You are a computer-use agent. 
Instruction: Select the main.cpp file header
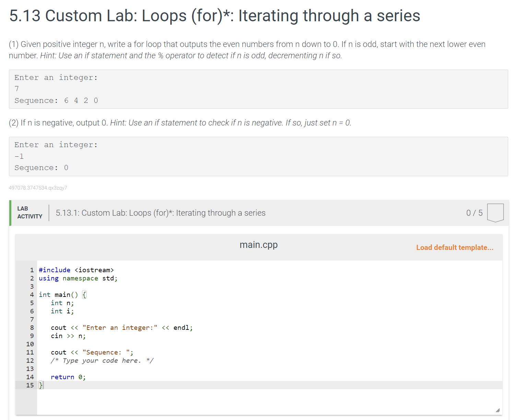pos(259,244)
